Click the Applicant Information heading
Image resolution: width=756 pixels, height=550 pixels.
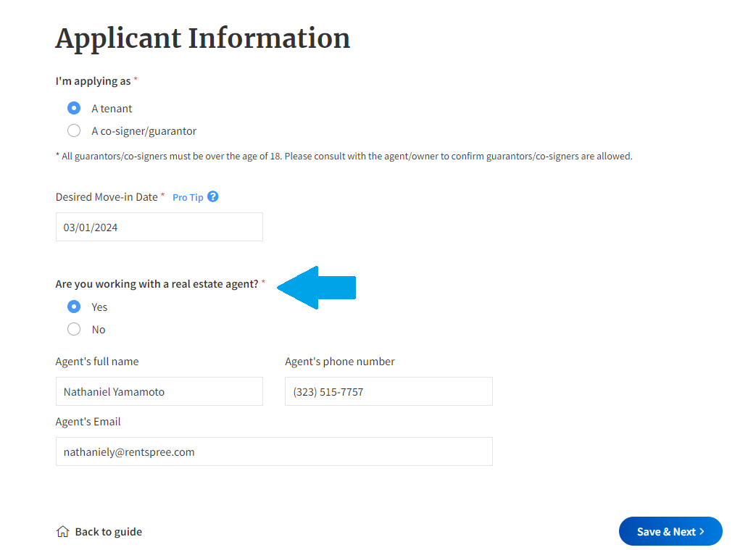click(x=202, y=38)
